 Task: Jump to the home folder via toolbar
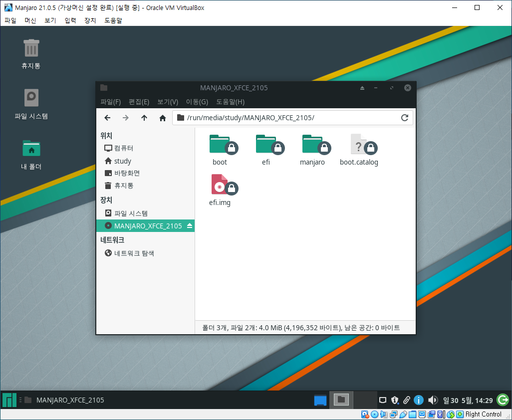pos(163,118)
